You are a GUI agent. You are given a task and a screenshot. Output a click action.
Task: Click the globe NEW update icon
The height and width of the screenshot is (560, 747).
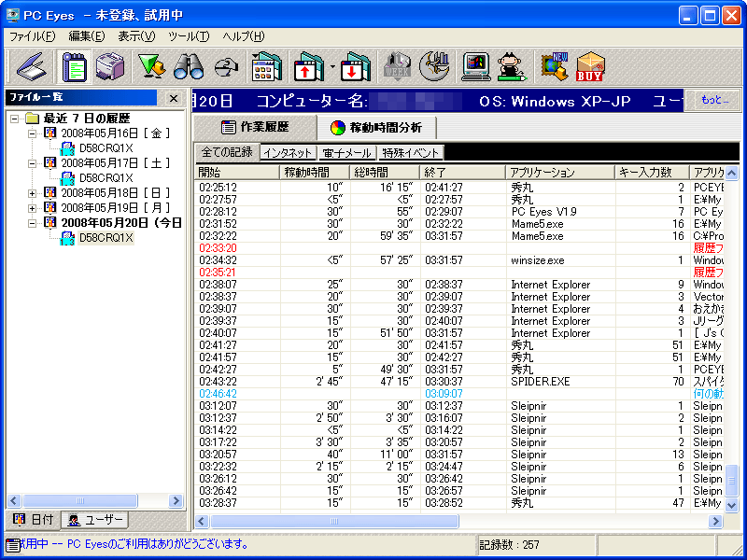pyautogui.click(x=555, y=66)
